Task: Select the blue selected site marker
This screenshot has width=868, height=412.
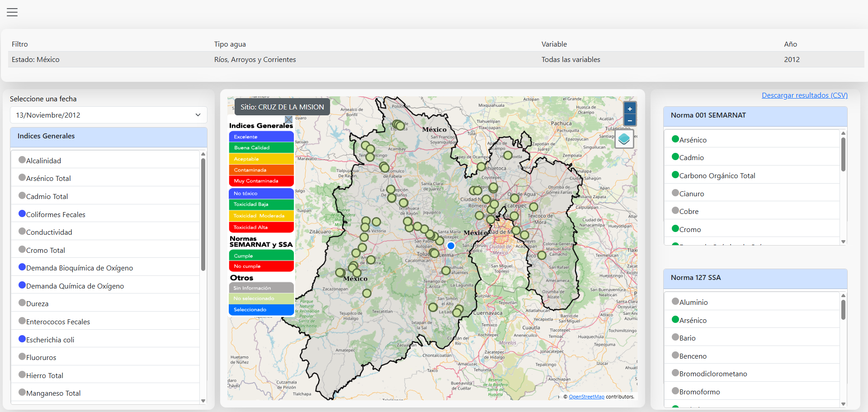Action: [x=451, y=246]
